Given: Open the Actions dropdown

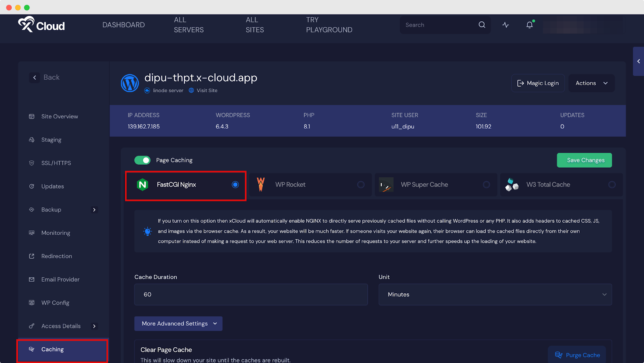Looking at the screenshot, I should point(591,83).
